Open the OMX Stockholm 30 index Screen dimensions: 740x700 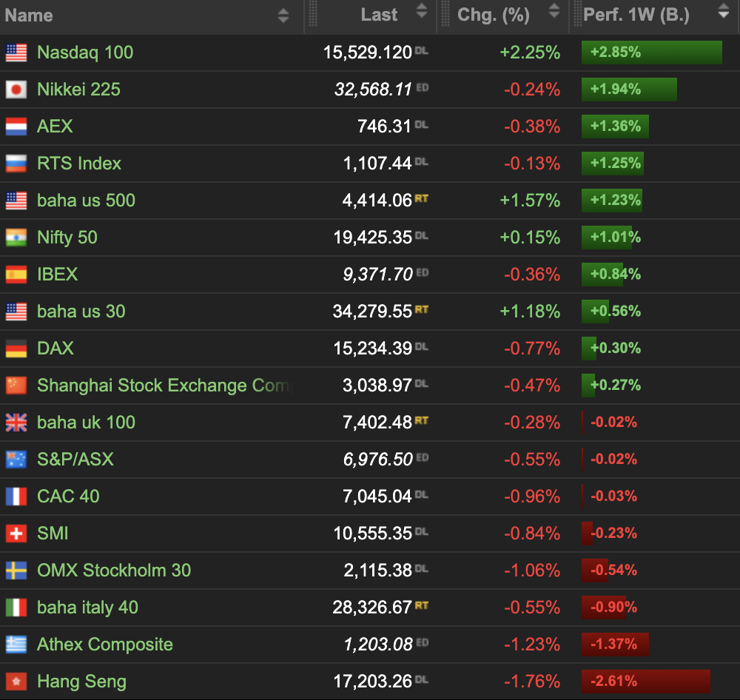pyautogui.click(x=114, y=571)
